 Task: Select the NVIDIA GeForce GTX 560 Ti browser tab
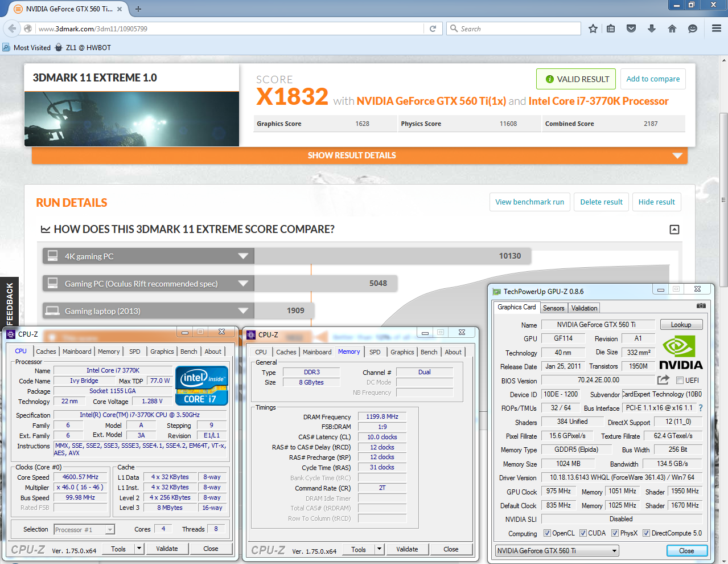point(69,9)
